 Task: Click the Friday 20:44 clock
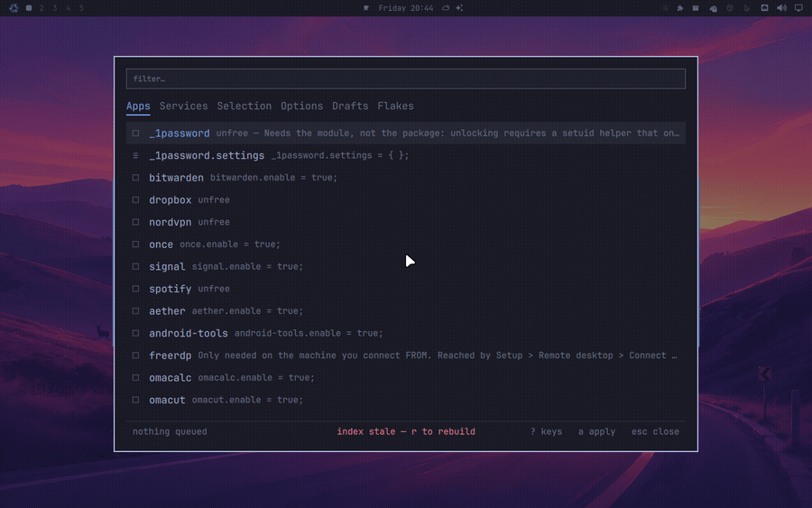(x=405, y=8)
